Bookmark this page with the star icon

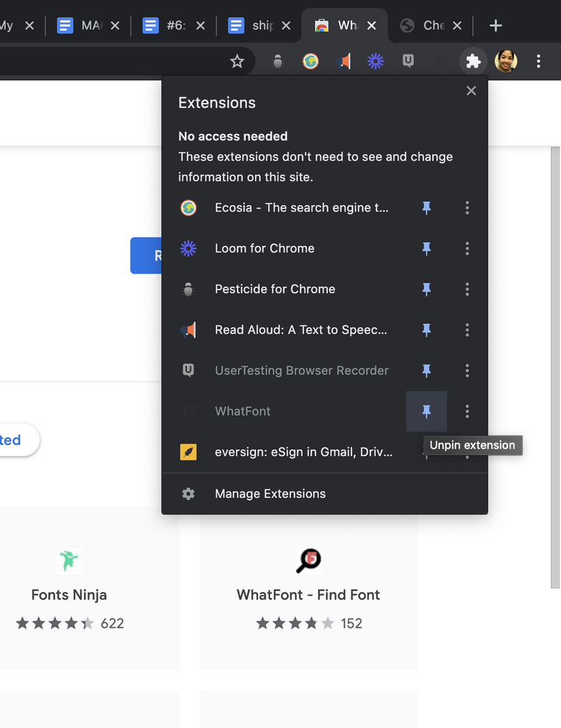[x=237, y=61]
